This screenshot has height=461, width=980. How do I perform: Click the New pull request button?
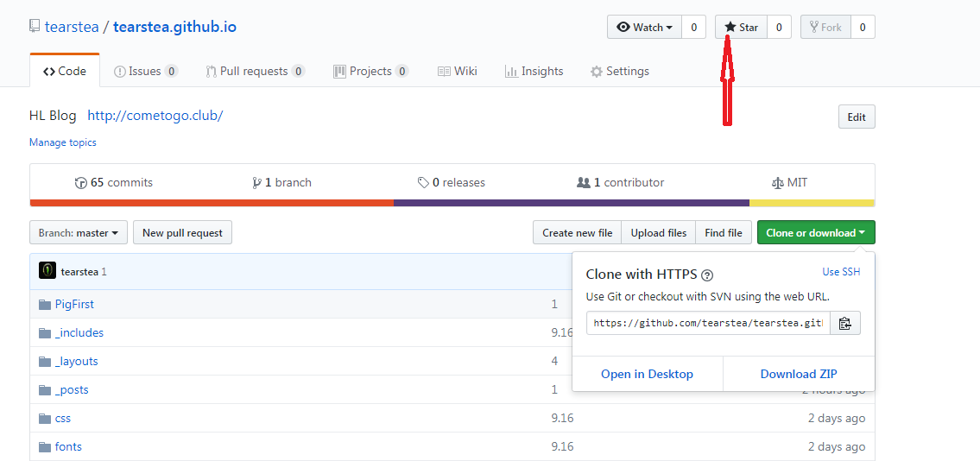(x=182, y=232)
